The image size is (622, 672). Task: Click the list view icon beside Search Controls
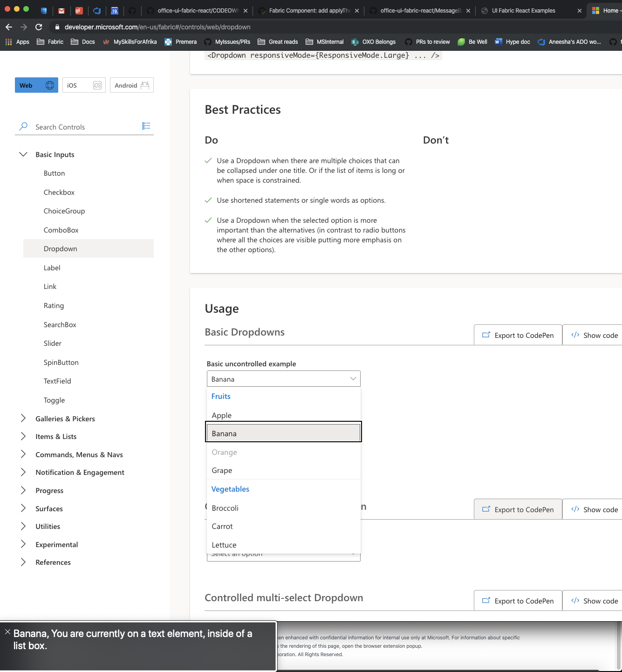click(146, 126)
